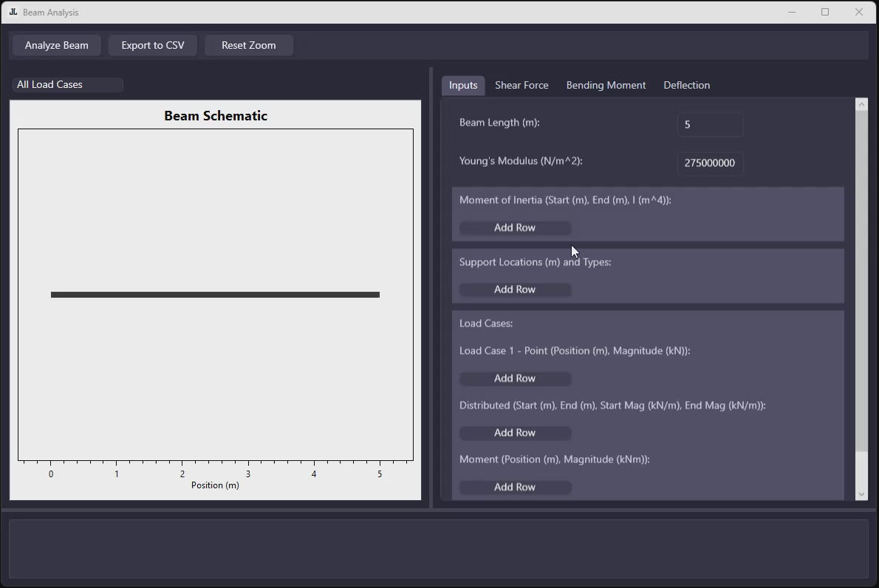Click the Analyze Beam button

57,45
